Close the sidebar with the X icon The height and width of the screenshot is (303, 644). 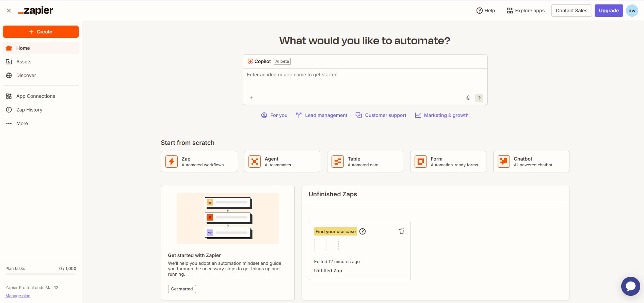pyautogui.click(x=9, y=11)
